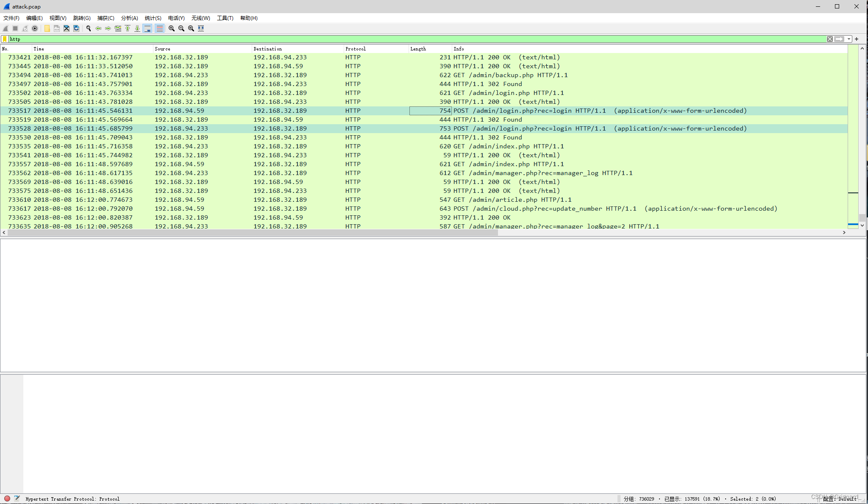Click packet list scroll down arrow

862,226
